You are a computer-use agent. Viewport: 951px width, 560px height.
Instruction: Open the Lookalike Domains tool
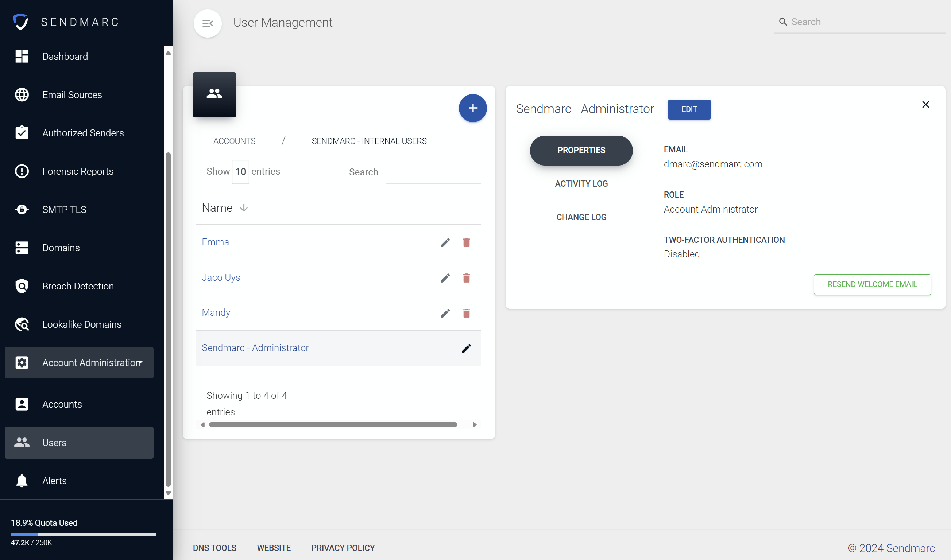click(82, 324)
